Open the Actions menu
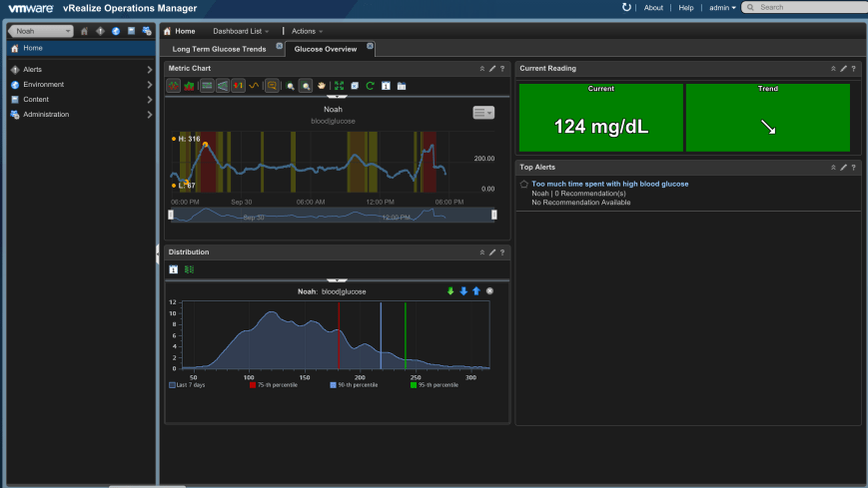 [x=308, y=31]
